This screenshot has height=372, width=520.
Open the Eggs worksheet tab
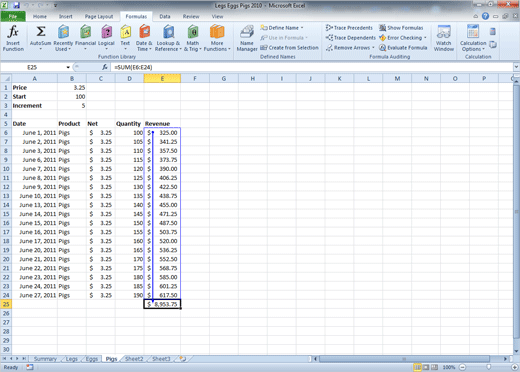point(92,359)
